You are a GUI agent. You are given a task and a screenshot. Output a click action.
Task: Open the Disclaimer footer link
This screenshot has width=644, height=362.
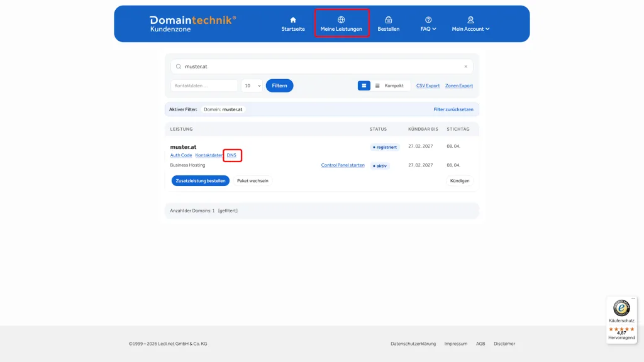pyautogui.click(x=504, y=344)
